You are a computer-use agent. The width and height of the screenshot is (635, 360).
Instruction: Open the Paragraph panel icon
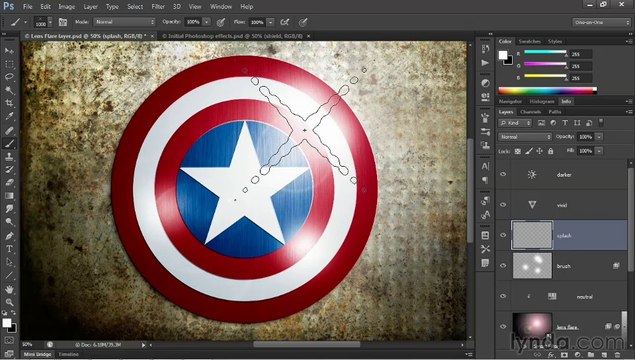click(x=485, y=180)
